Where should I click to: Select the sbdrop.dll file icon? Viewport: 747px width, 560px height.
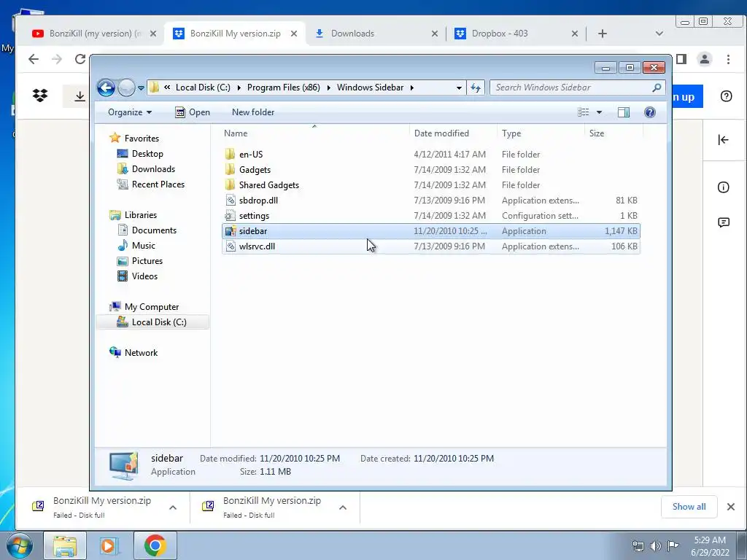(x=230, y=201)
